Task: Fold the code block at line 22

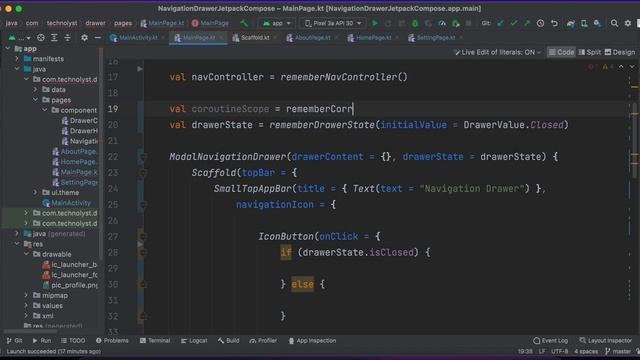Action: [143, 157]
